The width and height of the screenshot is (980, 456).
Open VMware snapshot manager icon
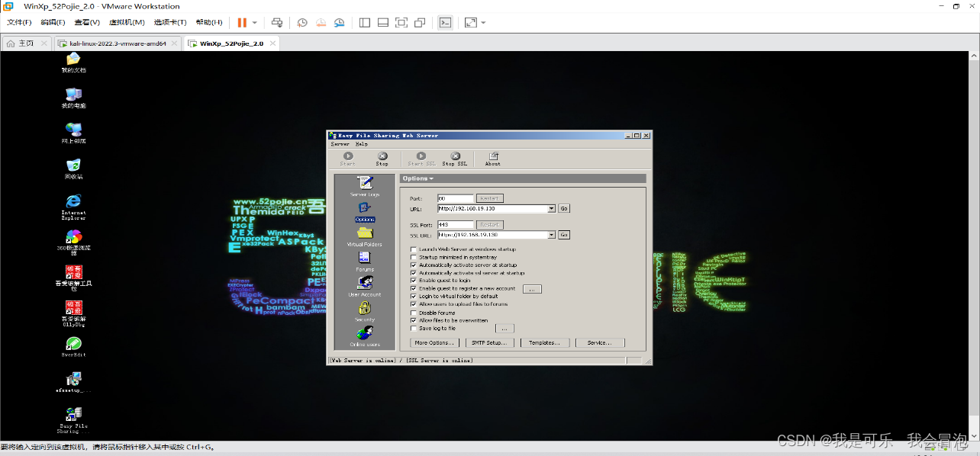click(339, 23)
